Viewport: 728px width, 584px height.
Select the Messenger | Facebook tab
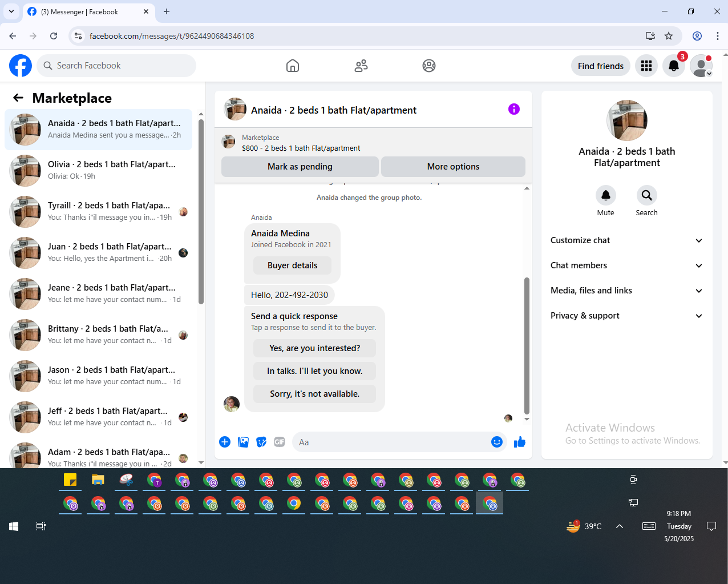(x=88, y=11)
